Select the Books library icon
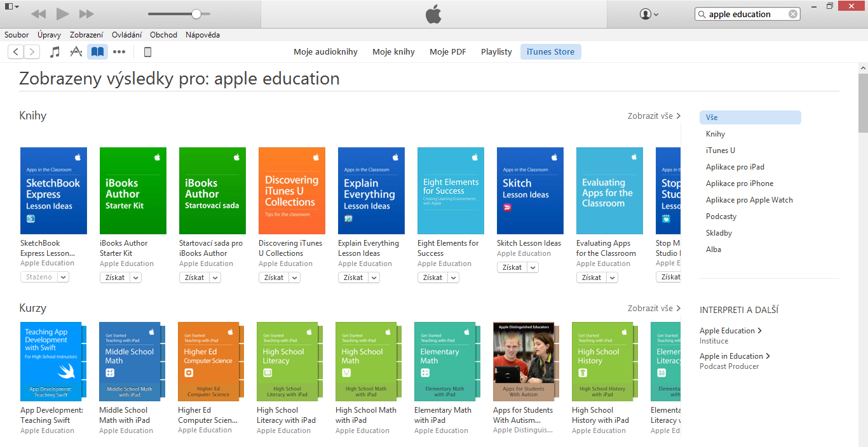The width and height of the screenshot is (868, 447). (97, 52)
